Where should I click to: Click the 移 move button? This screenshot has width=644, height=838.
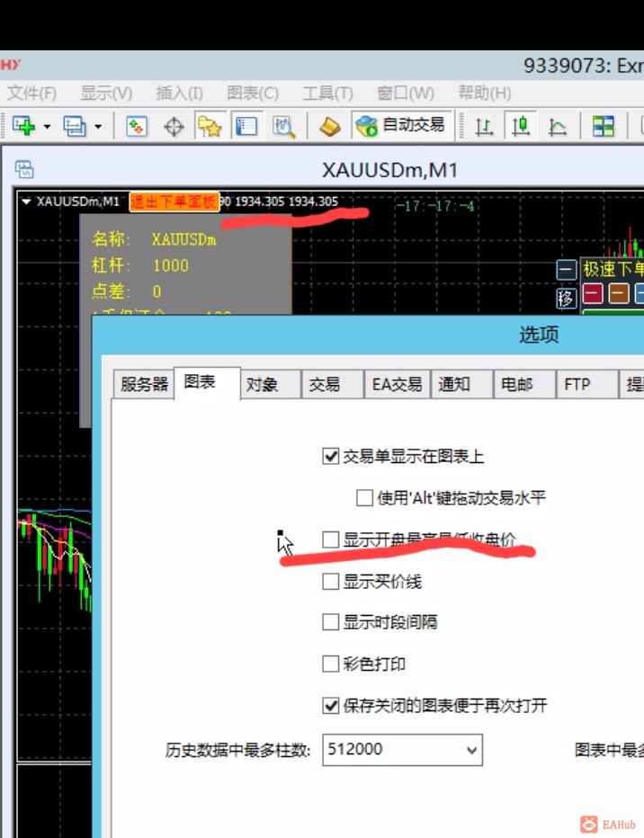coord(566,299)
